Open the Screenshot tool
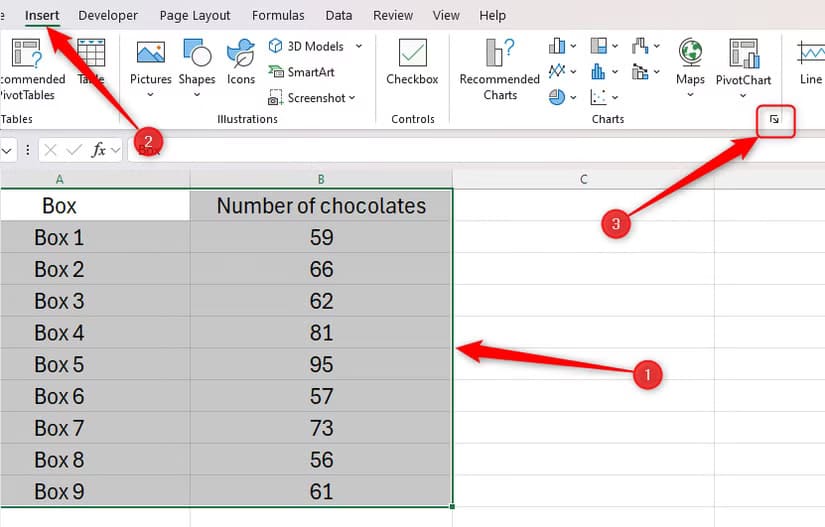The height and width of the screenshot is (527, 825). (307, 98)
